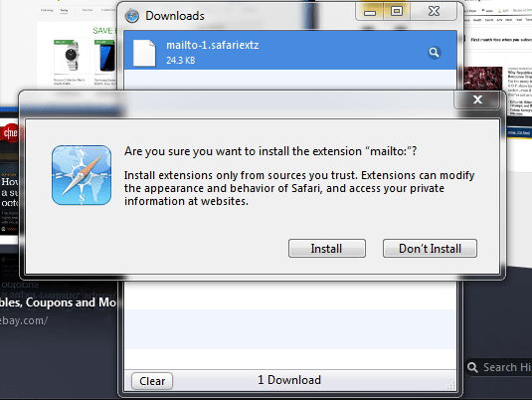Click the Safari icon in Downloads title bar
This screenshot has width=532, height=400.
point(131,16)
